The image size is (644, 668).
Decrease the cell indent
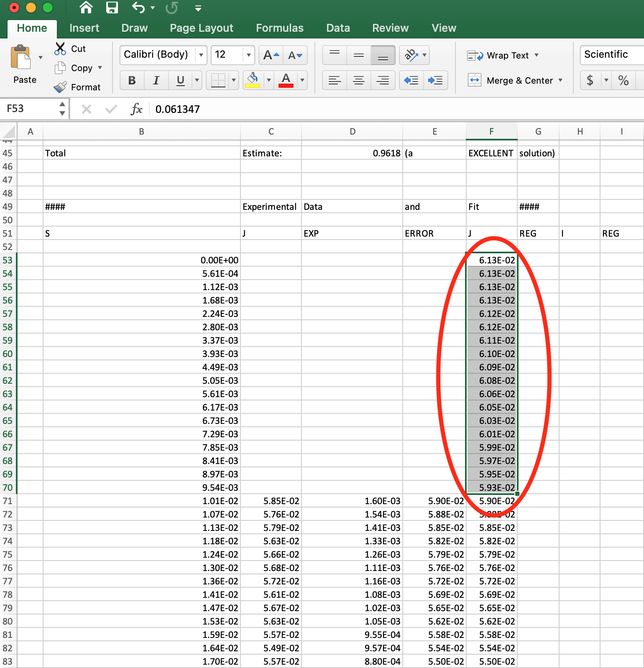411,80
